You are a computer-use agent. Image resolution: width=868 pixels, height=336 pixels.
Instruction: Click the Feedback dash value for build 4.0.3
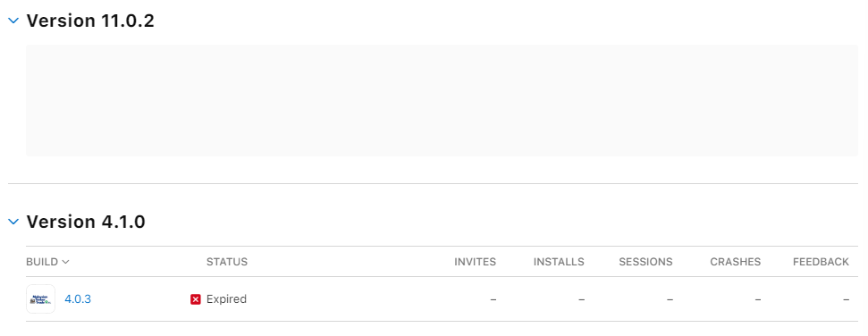846,299
